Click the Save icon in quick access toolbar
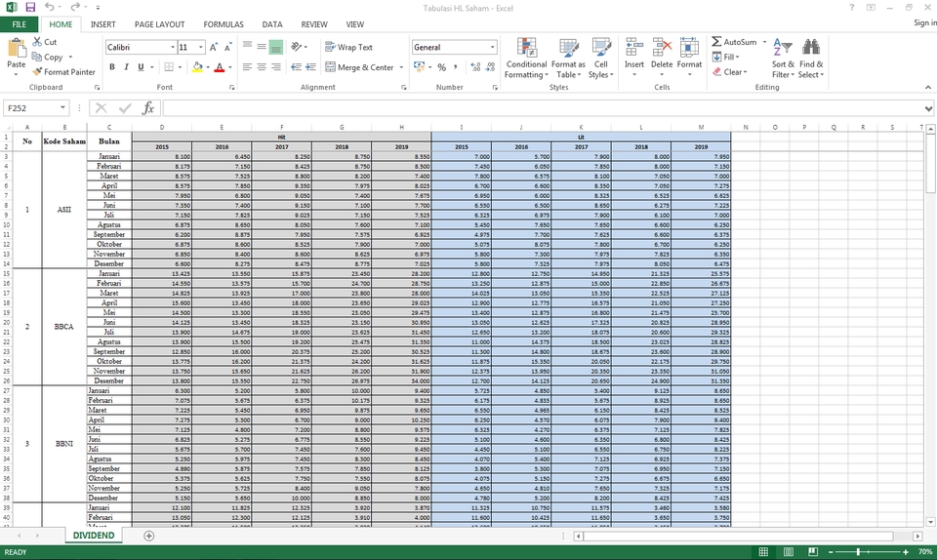Viewport: 937px width, 560px height. coord(30,8)
